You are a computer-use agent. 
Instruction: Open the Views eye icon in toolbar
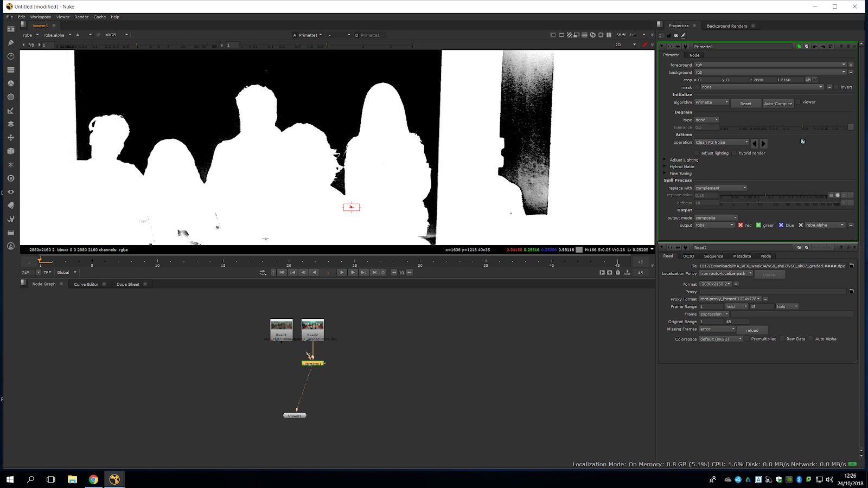10,192
